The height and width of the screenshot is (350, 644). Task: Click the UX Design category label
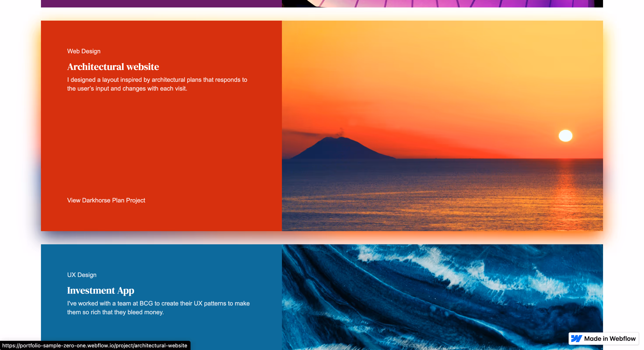pos(82,275)
